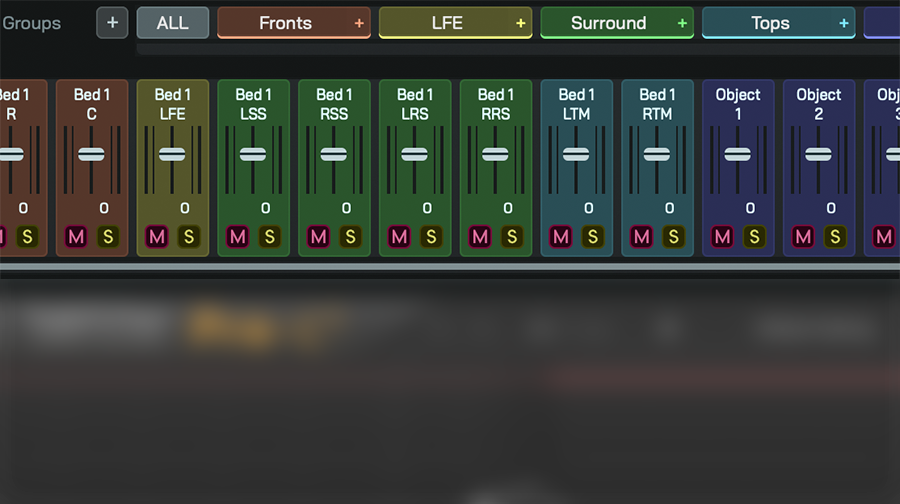
Task: Click the plus icon on Fronts group
Action: click(359, 23)
